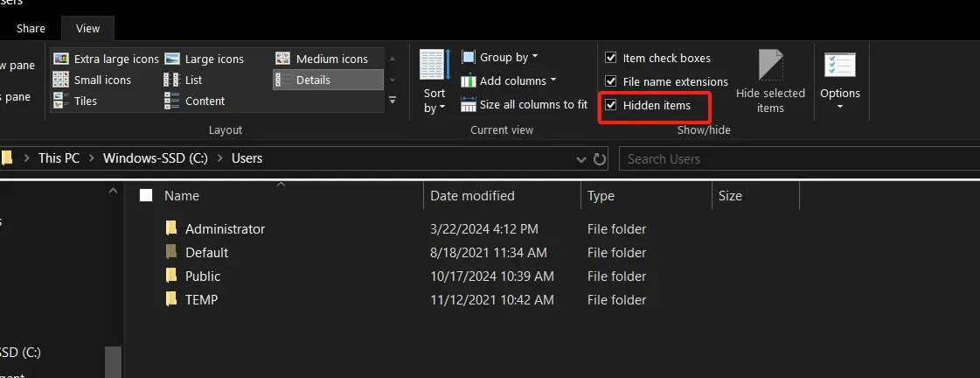
Task: Uncheck the Hidden items checkbox
Action: (x=611, y=106)
